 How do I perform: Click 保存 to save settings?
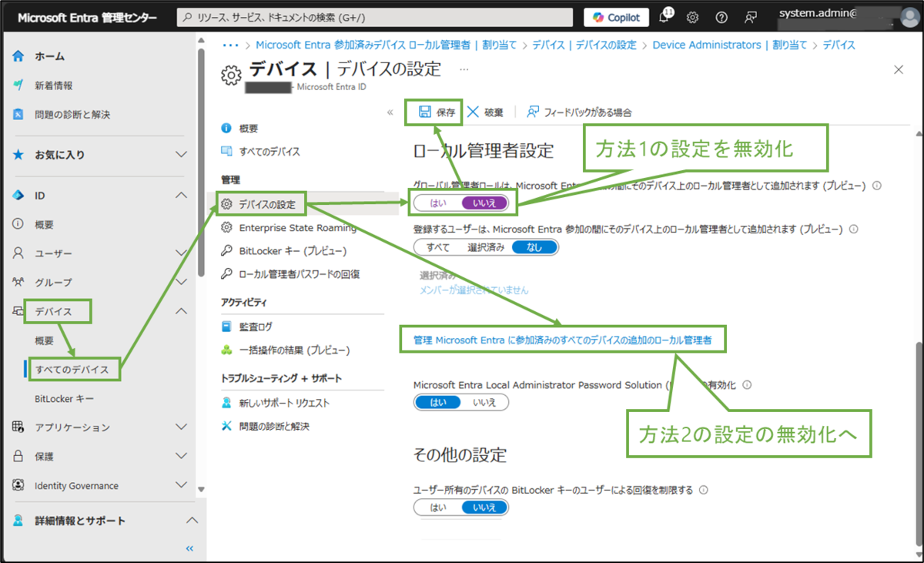click(x=437, y=112)
